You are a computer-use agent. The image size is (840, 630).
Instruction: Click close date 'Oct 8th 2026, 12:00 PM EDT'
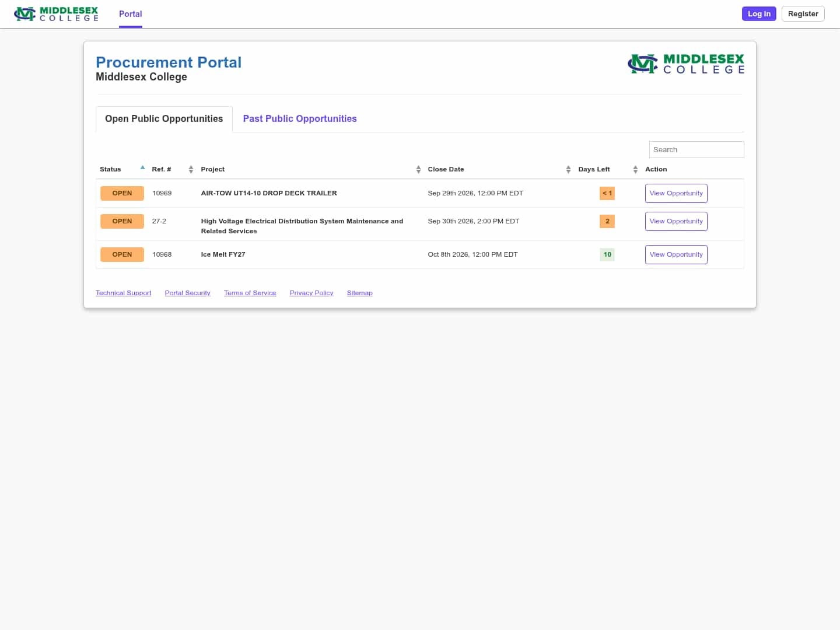point(473,254)
